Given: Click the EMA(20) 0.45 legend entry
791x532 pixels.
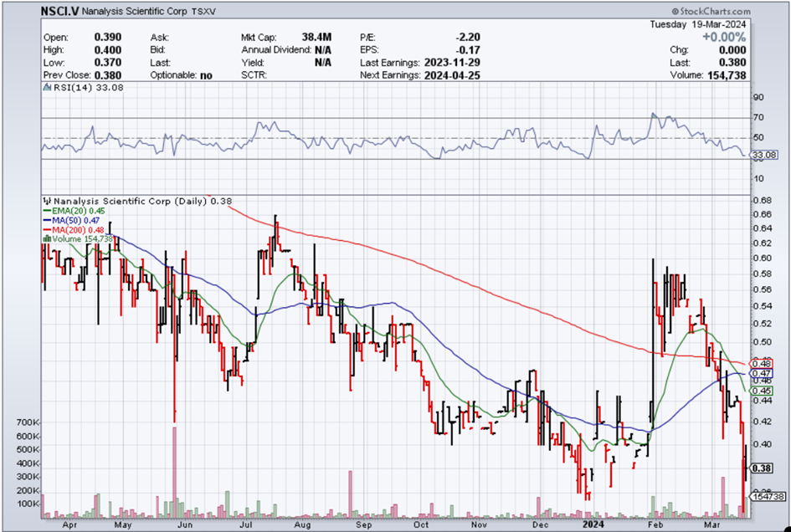Looking at the screenshot, I should coord(78,211).
